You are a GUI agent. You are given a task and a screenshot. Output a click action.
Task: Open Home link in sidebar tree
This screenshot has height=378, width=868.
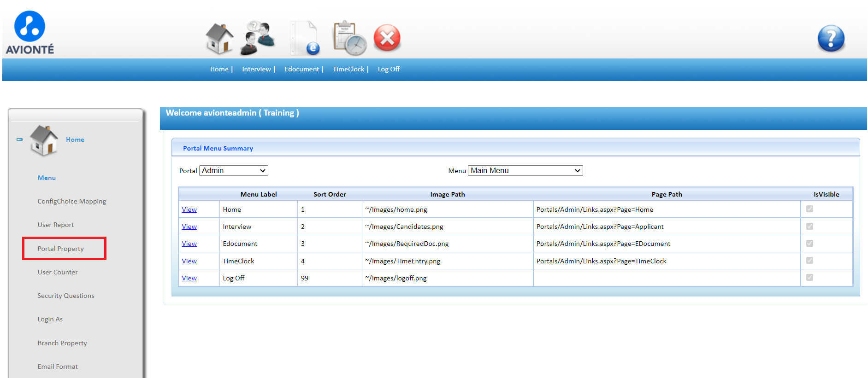coord(75,140)
